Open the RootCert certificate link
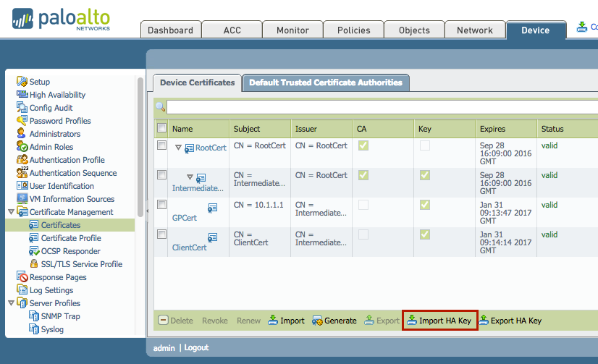This screenshot has height=364, width=598. 211,148
